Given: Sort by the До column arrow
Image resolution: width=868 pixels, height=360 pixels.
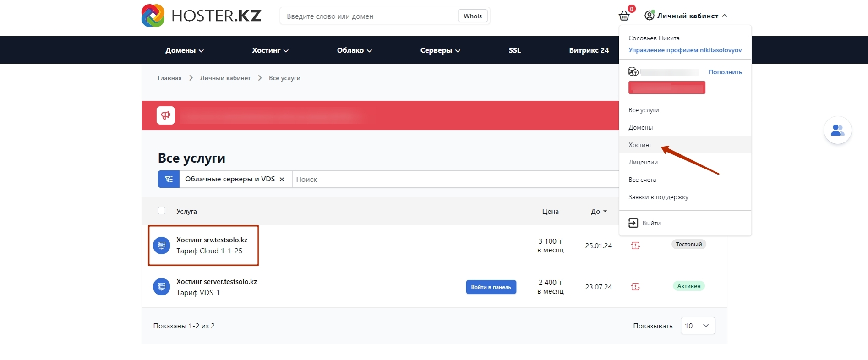Looking at the screenshot, I should click(605, 211).
